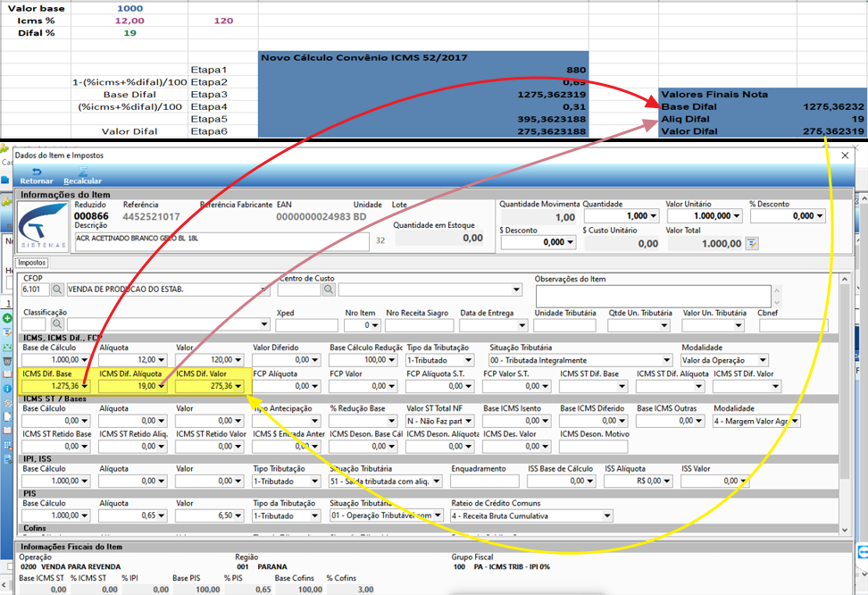Open the Valor Unitário dropdown arrow
Image resolution: width=868 pixels, height=595 pixels.
737,216
